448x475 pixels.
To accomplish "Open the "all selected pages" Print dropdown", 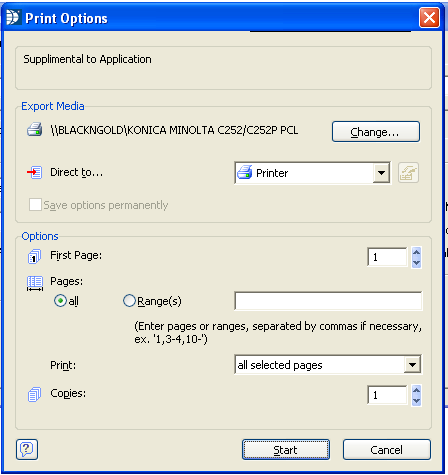I will point(412,365).
